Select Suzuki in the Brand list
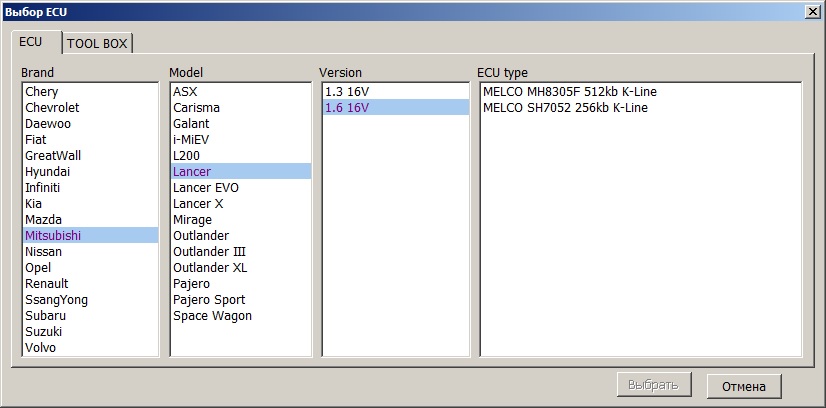826x408 pixels. click(x=90, y=332)
